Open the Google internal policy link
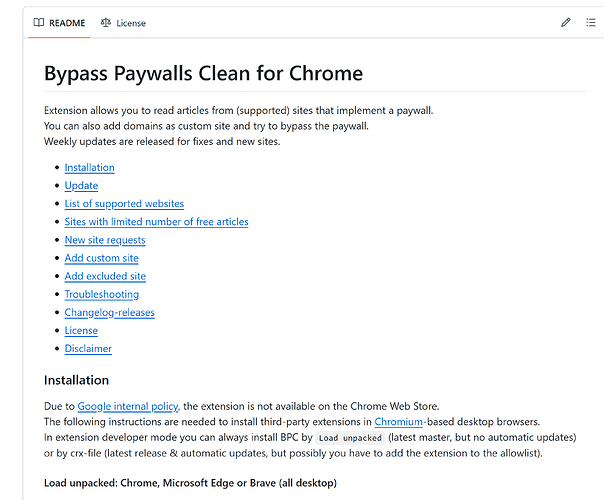The width and height of the screenshot is (604, 500). pyautogui.click(x=128, y=406)
